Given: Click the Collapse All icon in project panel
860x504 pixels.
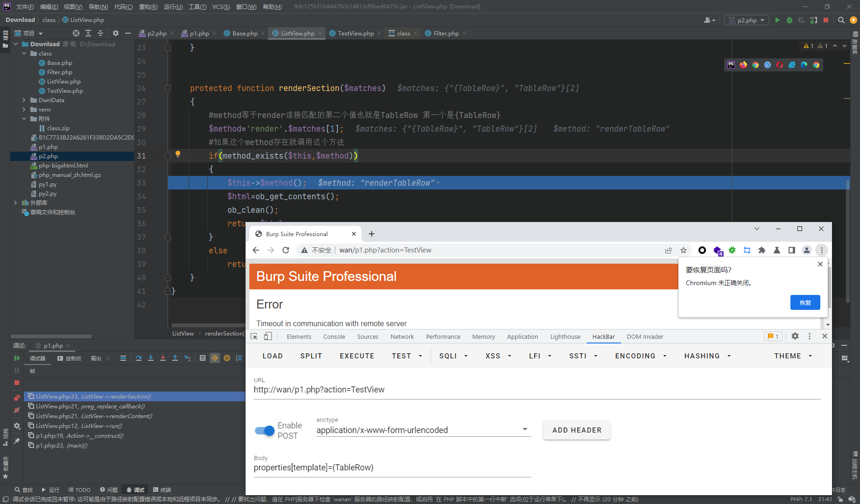Looking at the screenshot, I should pos(100,33).
